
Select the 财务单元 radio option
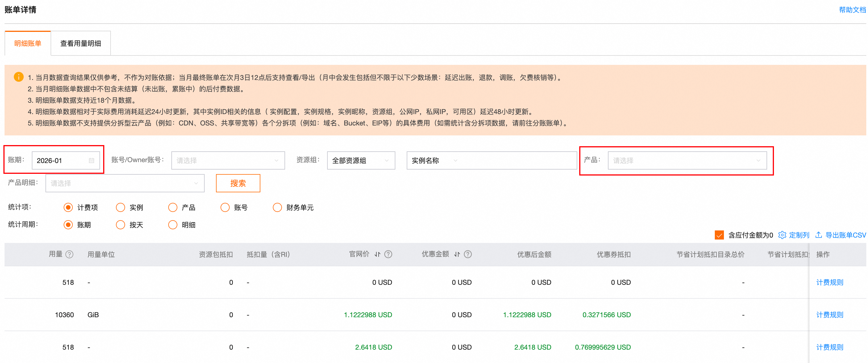coord(277,207)
